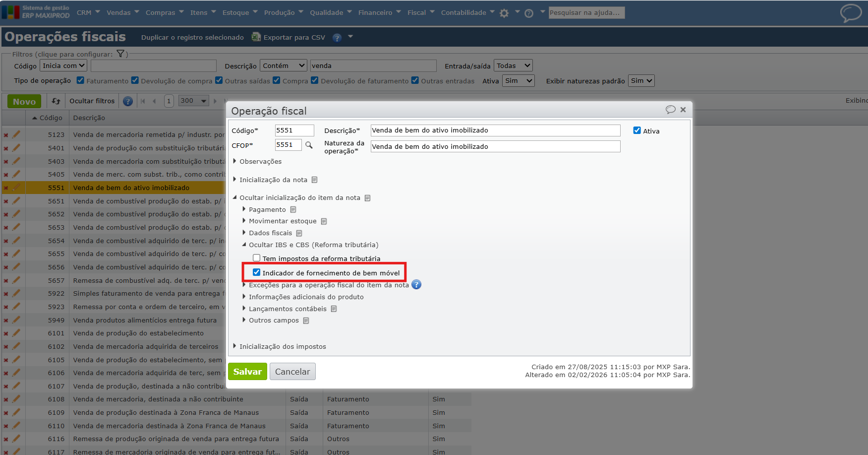Edit the row with code 6110
This screenshot has width=868, height=455.
(16, 426)
